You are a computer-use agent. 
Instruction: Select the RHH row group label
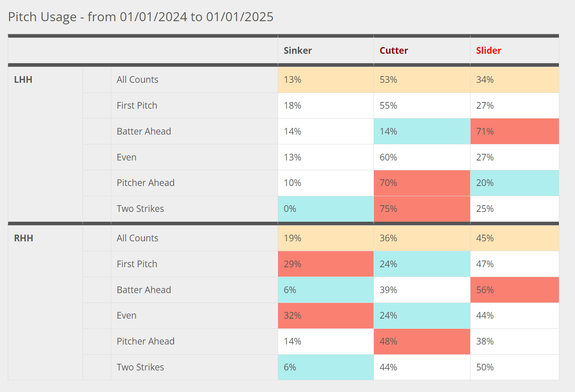[24, 238]
